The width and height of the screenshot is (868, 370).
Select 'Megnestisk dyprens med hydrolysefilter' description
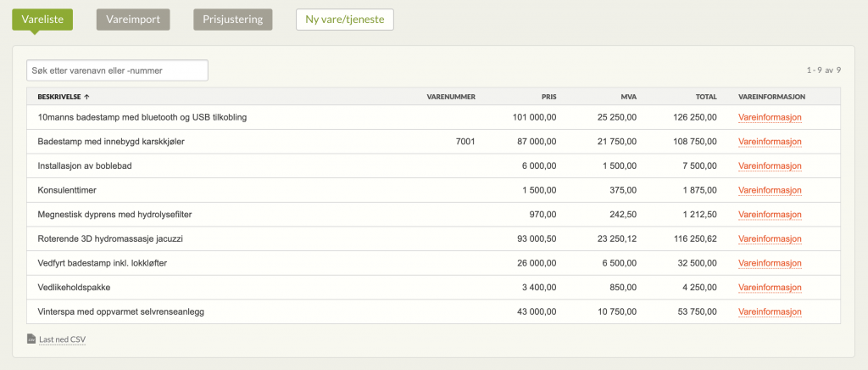click(x=114, y=215)
